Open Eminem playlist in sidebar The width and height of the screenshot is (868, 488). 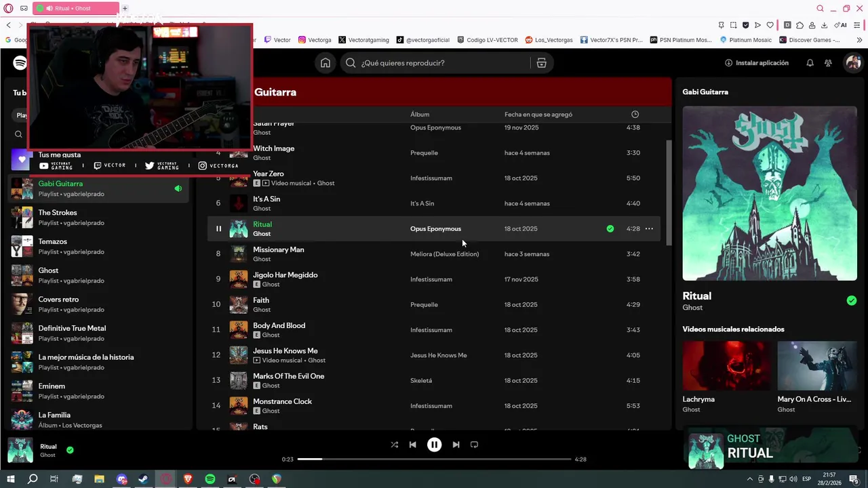[x=98, y=391]
